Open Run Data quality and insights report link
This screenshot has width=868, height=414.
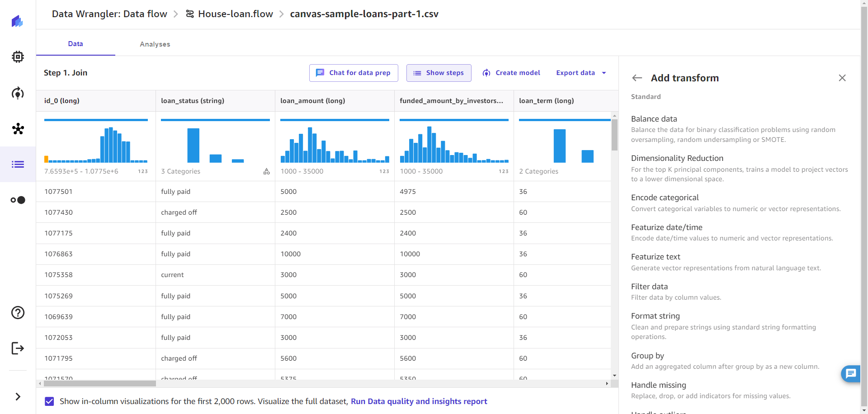(419, 401)
